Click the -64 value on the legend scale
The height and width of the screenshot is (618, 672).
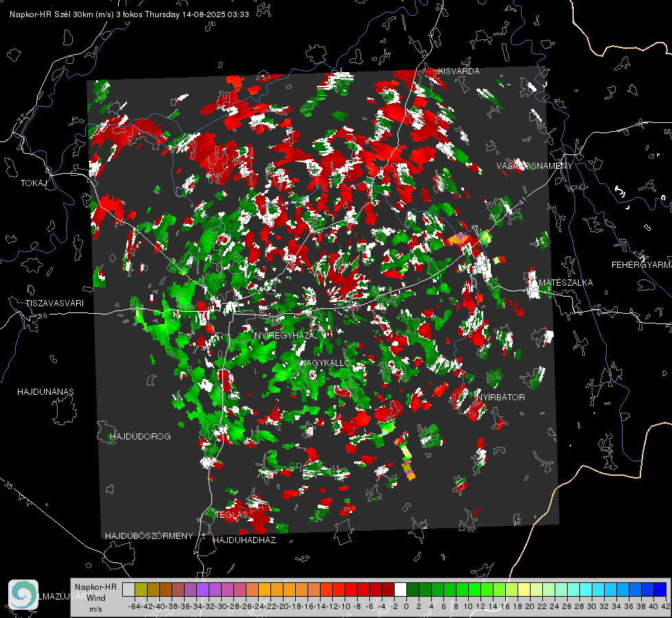(134, 606)
